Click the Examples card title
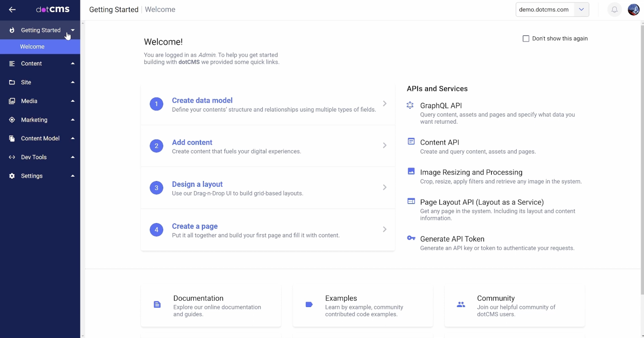Screen dimensions: 644x338 click(341, 298)
